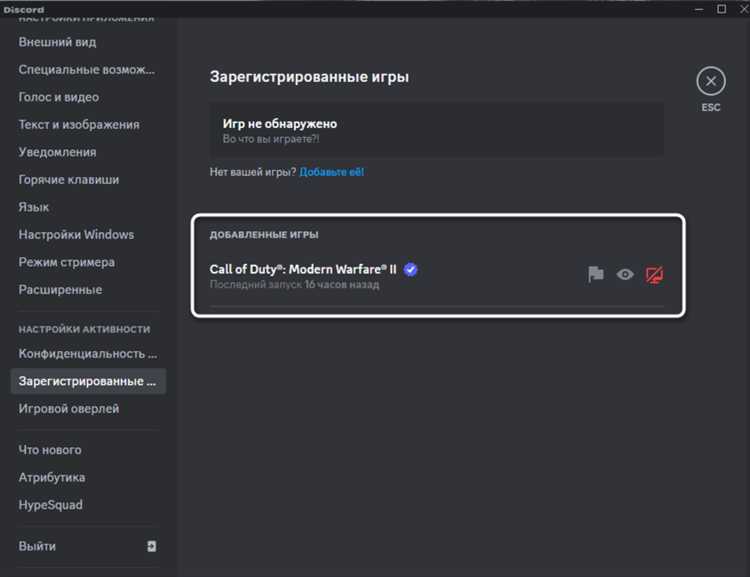This screenshot has width=750, height=577.
Task: Click the ДОБАВЛЕННЫЕ ИГРЫ header
Action: click(x=264, y=235)
